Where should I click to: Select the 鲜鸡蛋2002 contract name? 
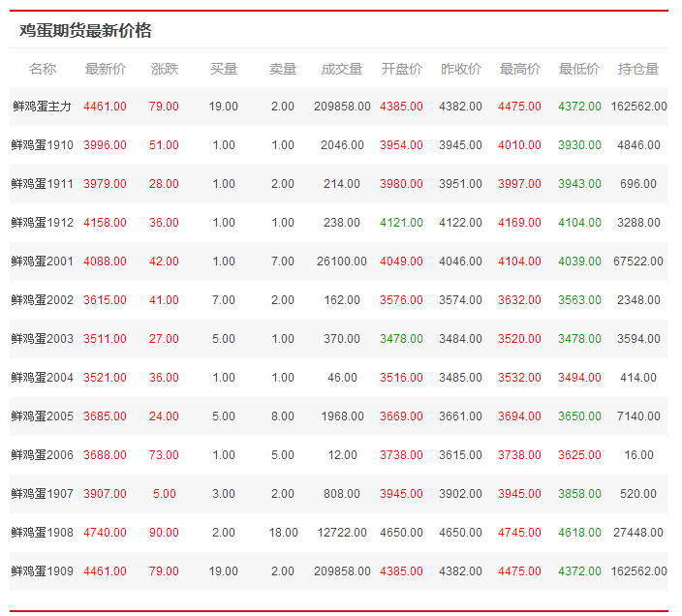point(42,300)
